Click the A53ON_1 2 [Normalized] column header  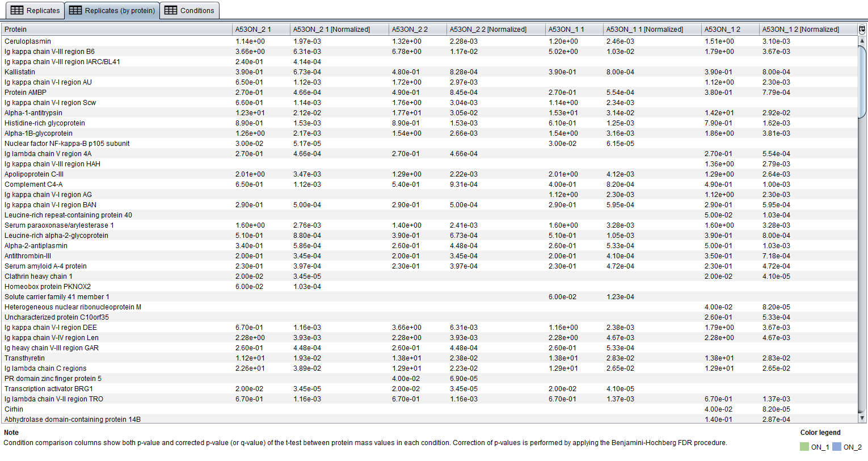point(808,30)
